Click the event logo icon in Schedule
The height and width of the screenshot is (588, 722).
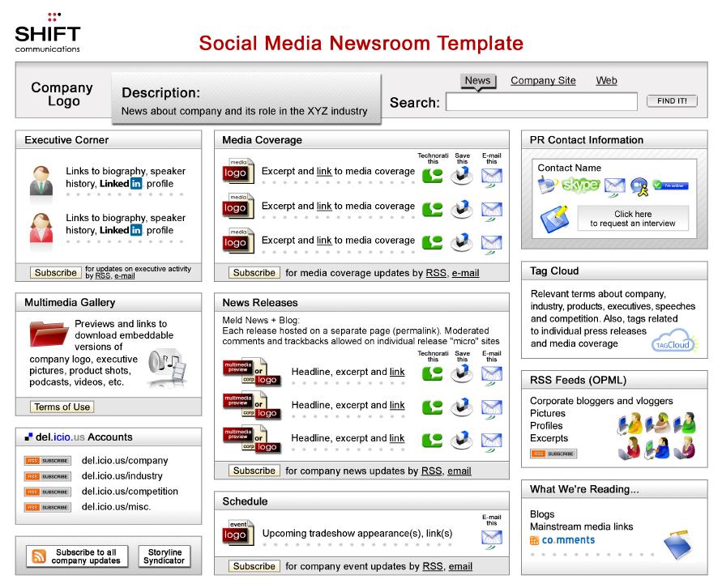point(237,533)
